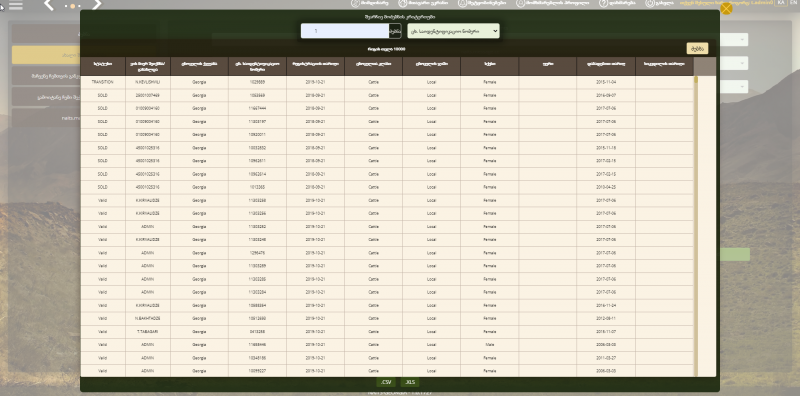Export the table as .XLS
Image resolution: width=800 pixels, height=396 pixels.
[x=410, y=382]
